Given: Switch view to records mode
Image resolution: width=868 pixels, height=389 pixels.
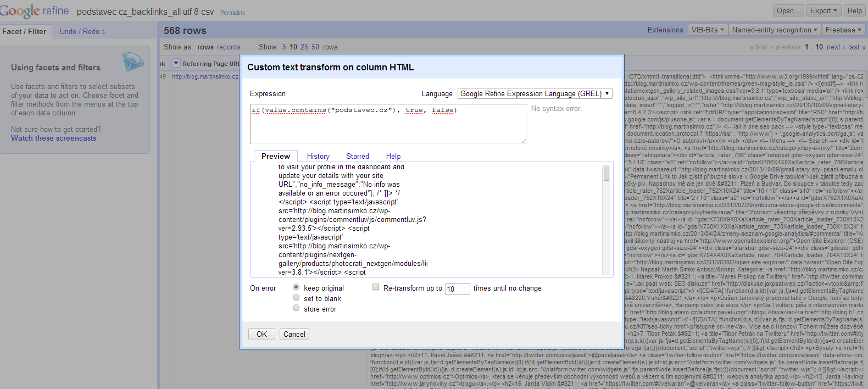Looking at the screenshot, I should point(229,47).
